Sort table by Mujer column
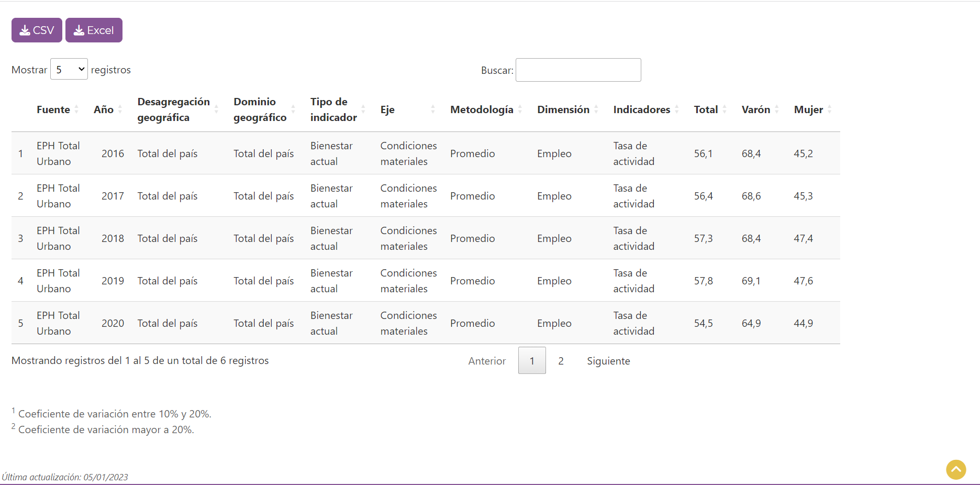Viewport: 980px width, 485px height. click(808, 109)
